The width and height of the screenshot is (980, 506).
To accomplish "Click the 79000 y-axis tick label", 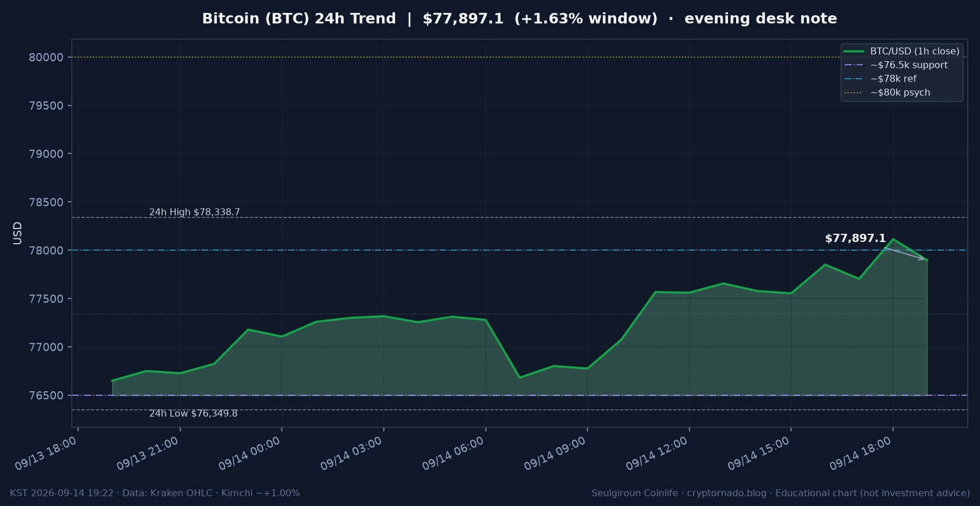I will pos(46,154).
